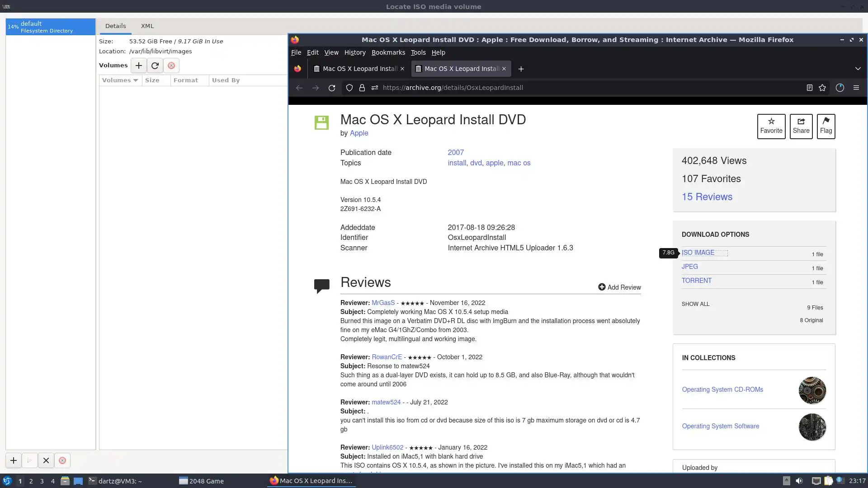Screen dimensions: 868x488
Task: Reload the Firefox page
Action: tap(332, 88)
